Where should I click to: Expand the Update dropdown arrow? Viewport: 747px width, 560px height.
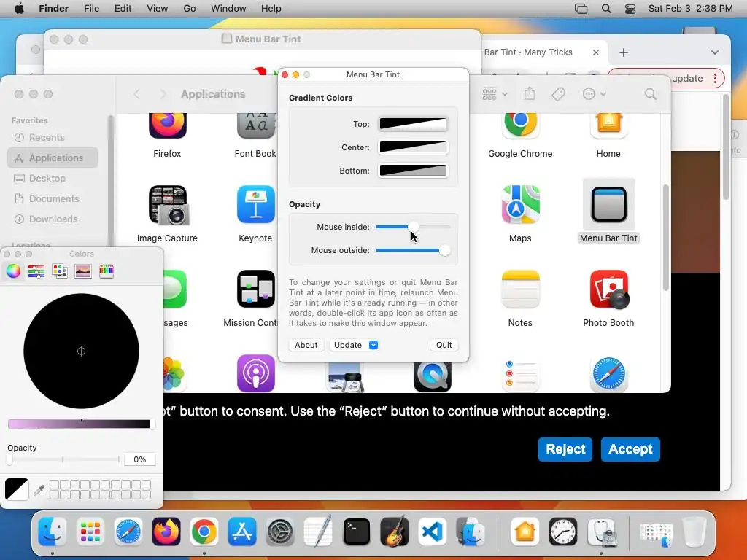(x=373, y=345)
